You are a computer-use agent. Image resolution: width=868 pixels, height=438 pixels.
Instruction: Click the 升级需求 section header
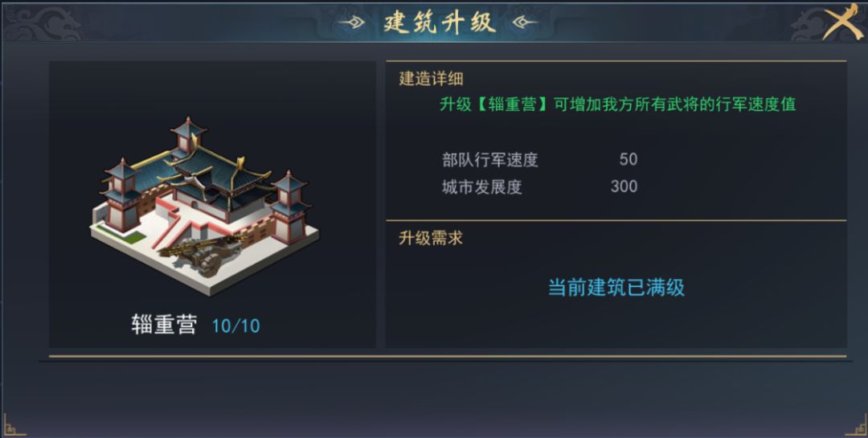coord(431,238)
